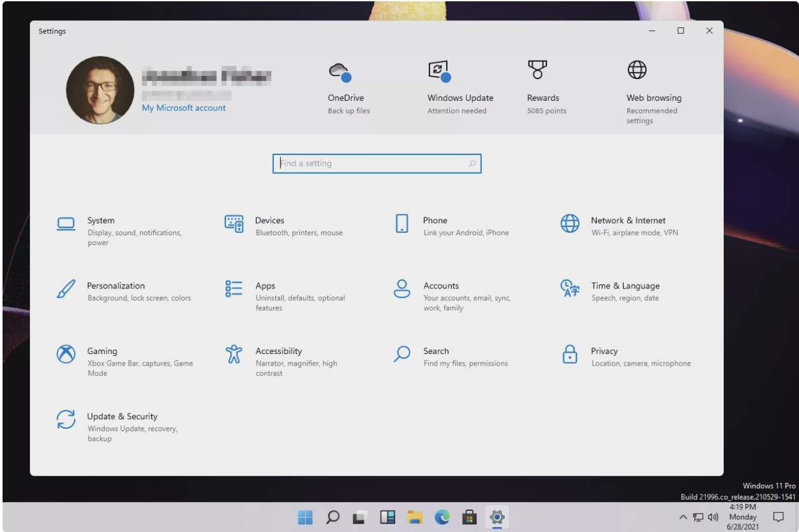Open Microsoft Store from taskbar
The width and height of the screenshot is (799, 532).
click(x=470, y=517)
